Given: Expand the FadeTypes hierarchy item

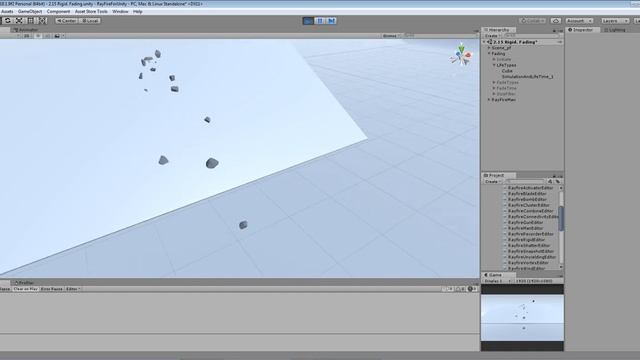Looking at the screenshot, I should coord(494,82).
